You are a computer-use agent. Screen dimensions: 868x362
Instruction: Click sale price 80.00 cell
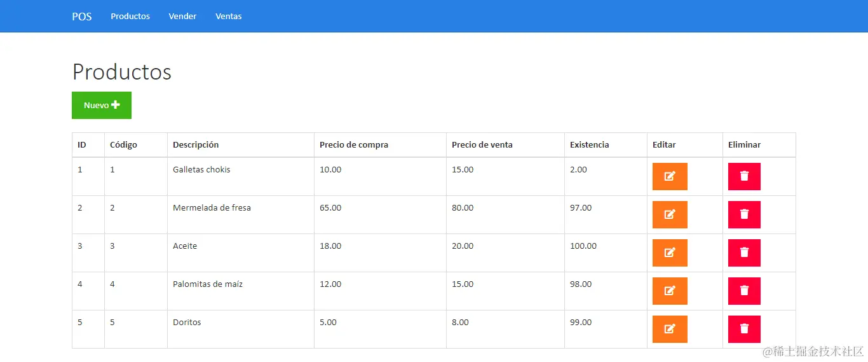[505, 214]
